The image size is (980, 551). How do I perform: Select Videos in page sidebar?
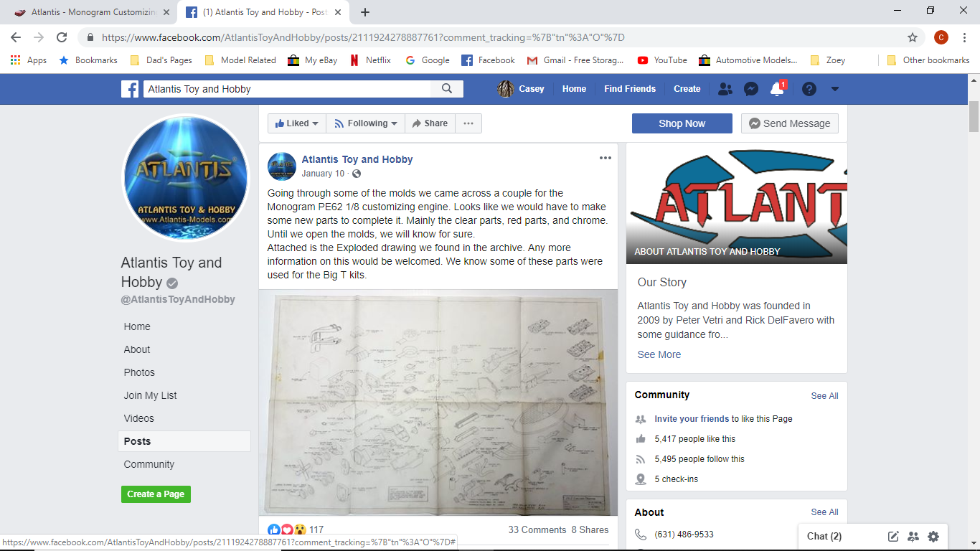(138, 418)
